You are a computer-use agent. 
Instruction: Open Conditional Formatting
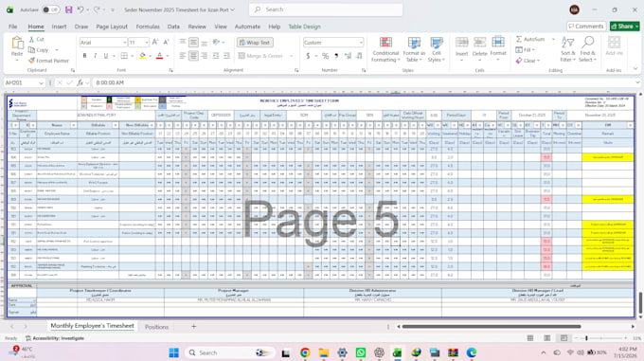(x=385, y=49)
